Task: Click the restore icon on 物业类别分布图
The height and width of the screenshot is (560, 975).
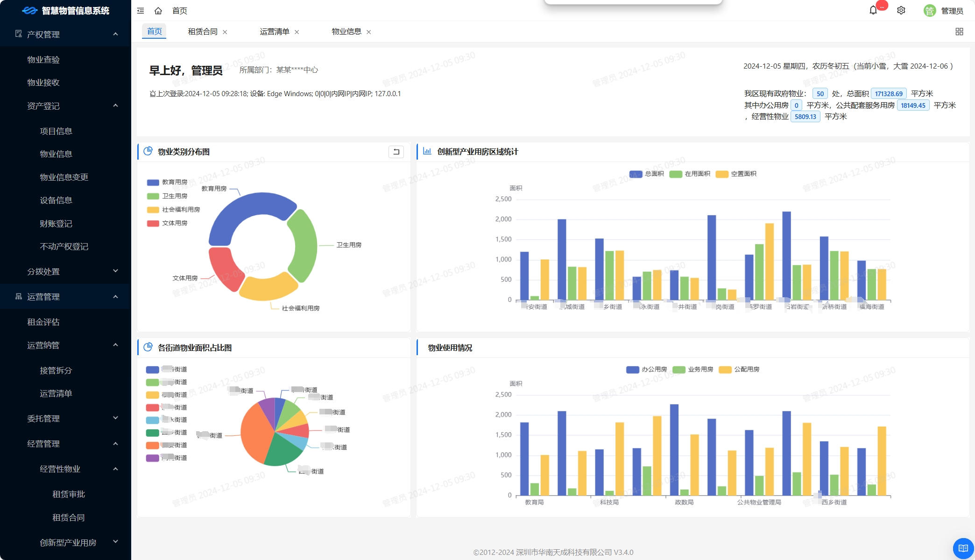Action: pos(396,152)
